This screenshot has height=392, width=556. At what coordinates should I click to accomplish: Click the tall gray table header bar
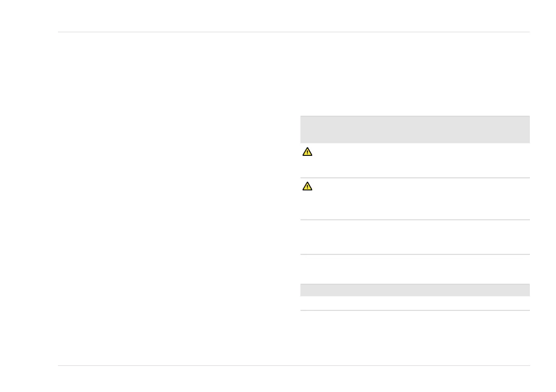click(x=414, y=129)
